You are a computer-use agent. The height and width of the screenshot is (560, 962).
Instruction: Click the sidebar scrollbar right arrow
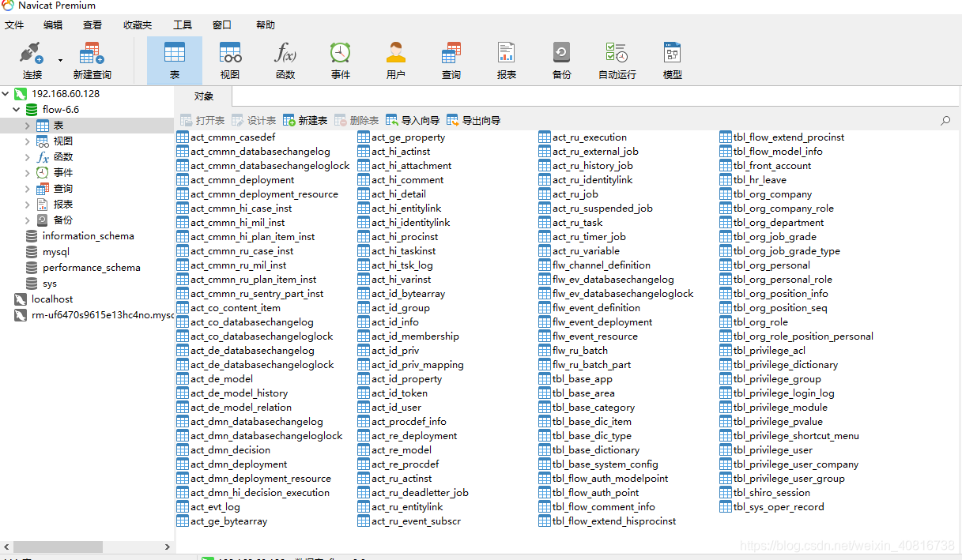(166, 547)
